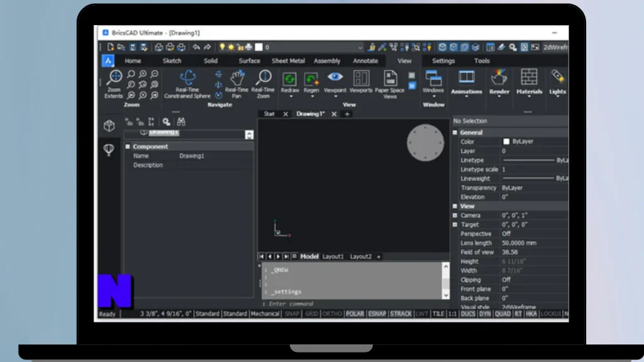644x362 pixels.
Task: Click the gear icon in the structure panel toolbar
Action: pos(166,121)
